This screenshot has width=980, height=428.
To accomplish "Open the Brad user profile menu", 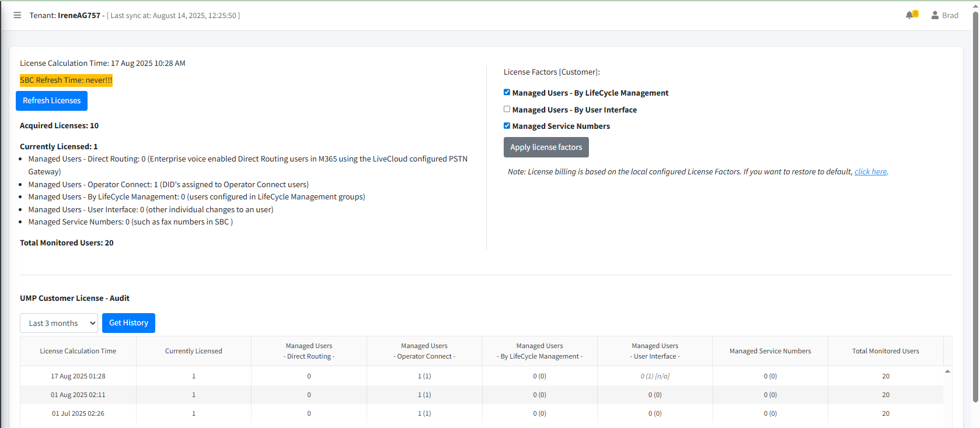I will click(x=944, y=15).
